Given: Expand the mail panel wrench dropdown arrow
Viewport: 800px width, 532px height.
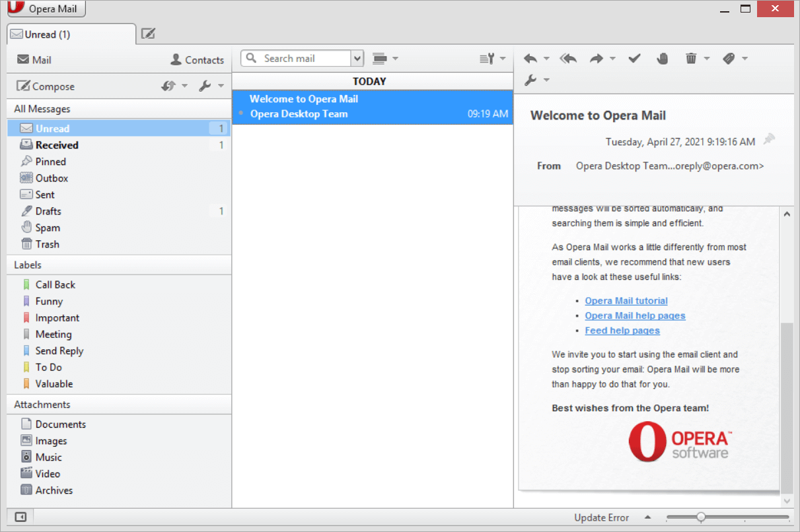Looking at the screenshot, I should 220,86.
